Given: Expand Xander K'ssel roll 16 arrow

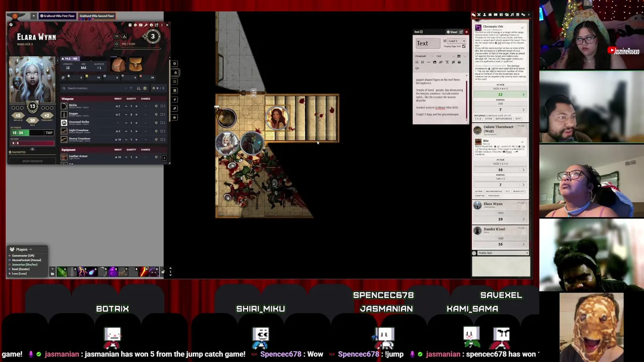Looking at the screenshot, I should click(x=523, y=244).
